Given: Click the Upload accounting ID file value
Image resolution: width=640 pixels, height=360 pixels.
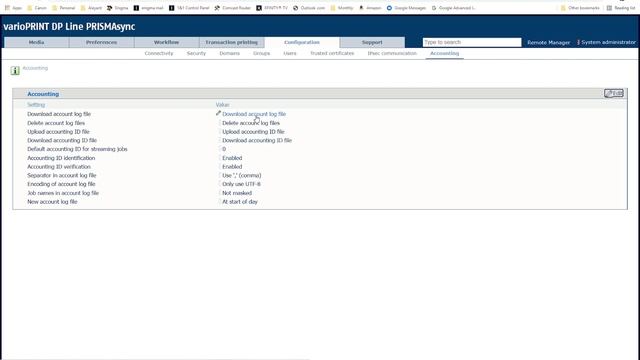Looking at the screenshot, I should 253,132.
